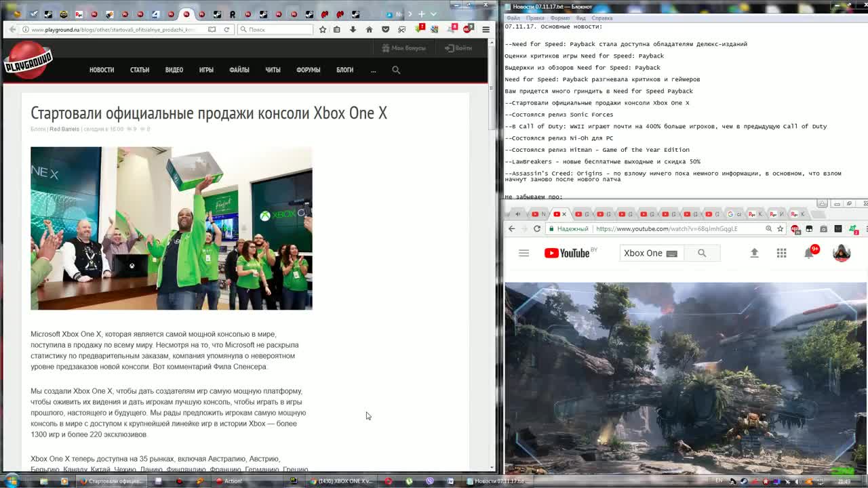Screen dimensions: 868x488
Task: Open the СТАТЬИ section on Playground
Action: [x=140, y=70]
